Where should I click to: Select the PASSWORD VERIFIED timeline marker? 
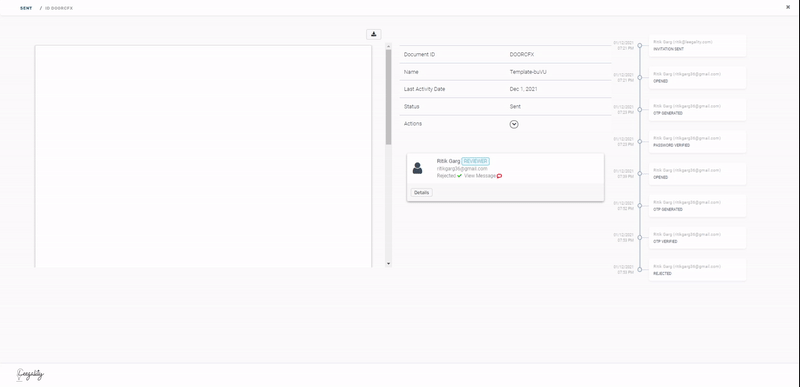point(640,141)
